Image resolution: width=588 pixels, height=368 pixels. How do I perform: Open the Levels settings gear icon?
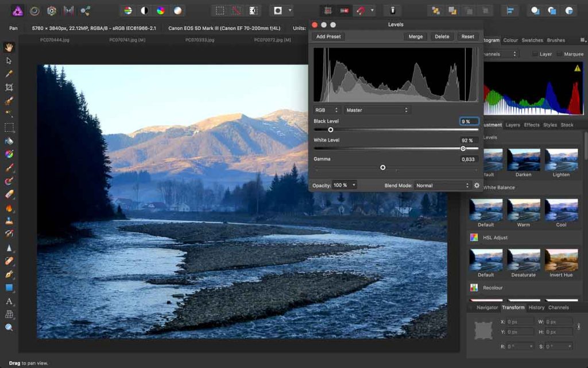[477, 185]
